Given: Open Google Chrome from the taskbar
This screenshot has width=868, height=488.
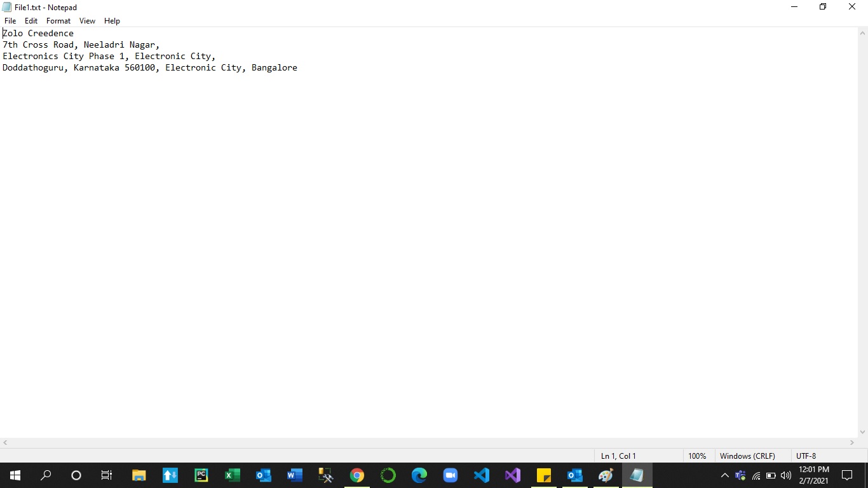Looking at the screenshot, I should point(356,475).
